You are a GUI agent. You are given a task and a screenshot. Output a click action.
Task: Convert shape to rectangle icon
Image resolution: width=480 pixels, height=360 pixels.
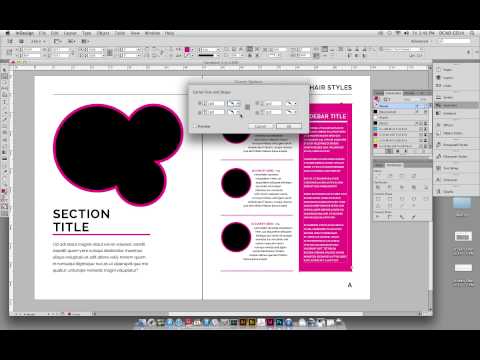[378, 199]
